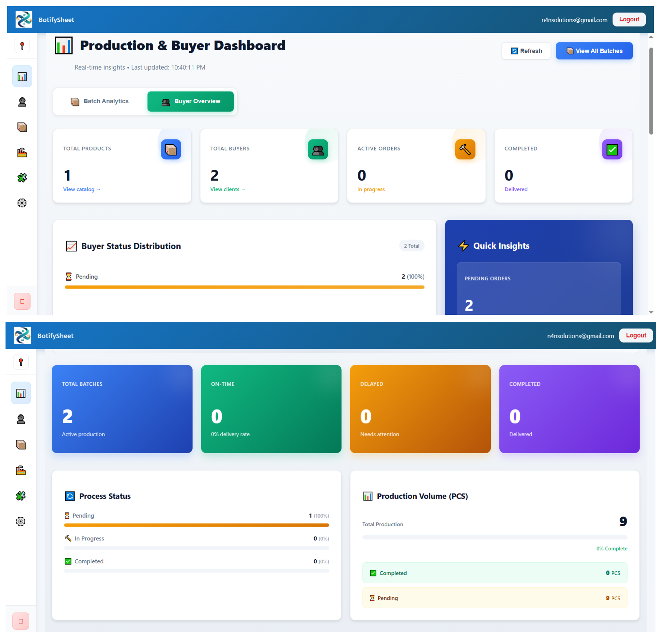This screenshot has height=644, width=661.
Task: Follow the View clients link
Action: click(x=227, y=189)
